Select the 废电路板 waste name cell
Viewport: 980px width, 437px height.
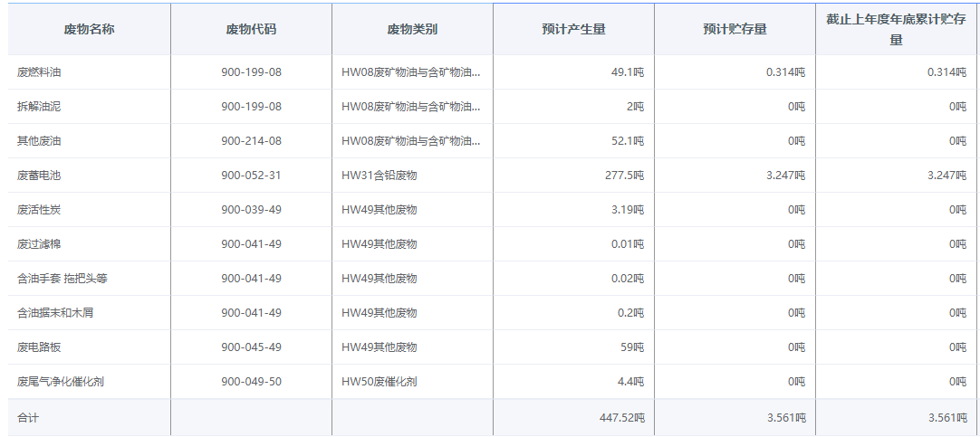coord(39,347)
